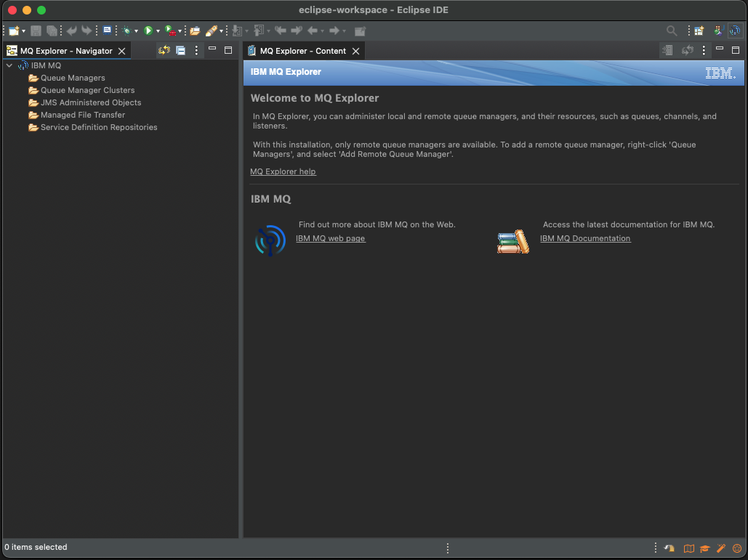748x560 pixels.
Task: Click the Next Annotation icon
Action: tap(237, 31)
